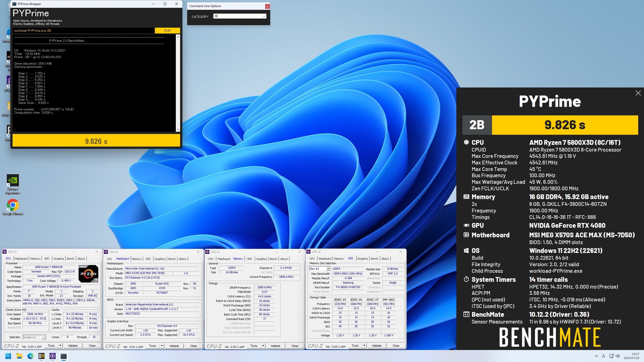Click the first CPU-Z window title icon

coord(5,252)
